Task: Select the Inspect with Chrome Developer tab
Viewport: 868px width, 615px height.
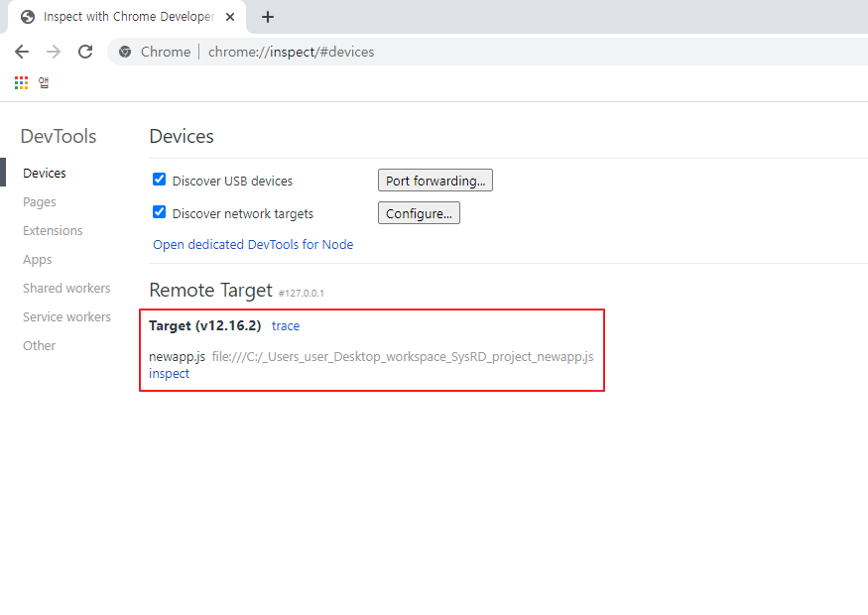Action: click(127, 17)
